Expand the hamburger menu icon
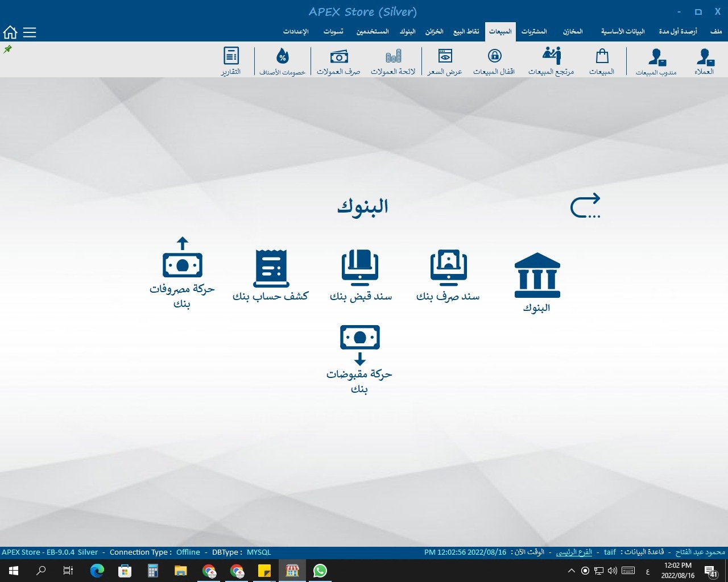The image size is (728, 582). point(30,32)
